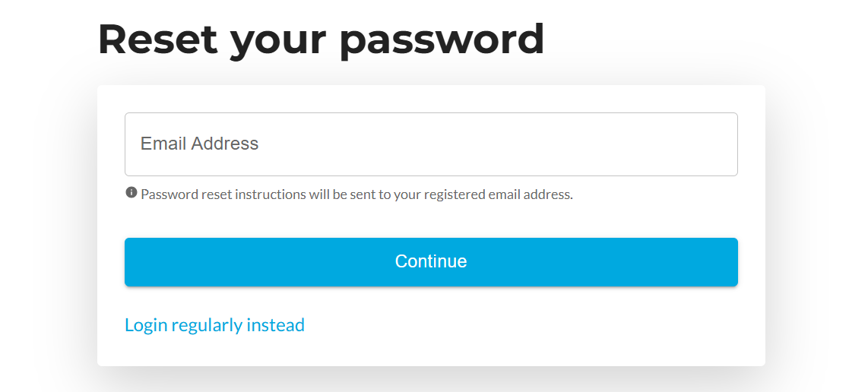Click the word password in the page title
The height and width of the screenshot is (392, 868).
442,41
